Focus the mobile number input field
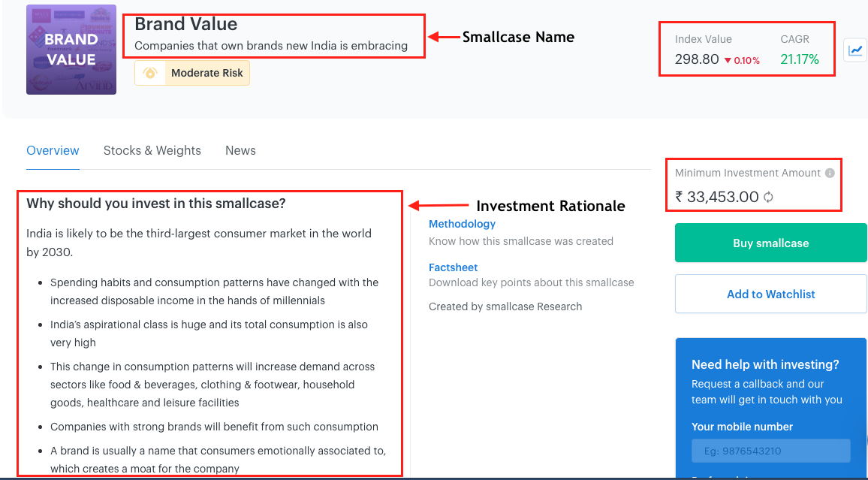Screen dimensions: 868x480 tap(770, 451)
